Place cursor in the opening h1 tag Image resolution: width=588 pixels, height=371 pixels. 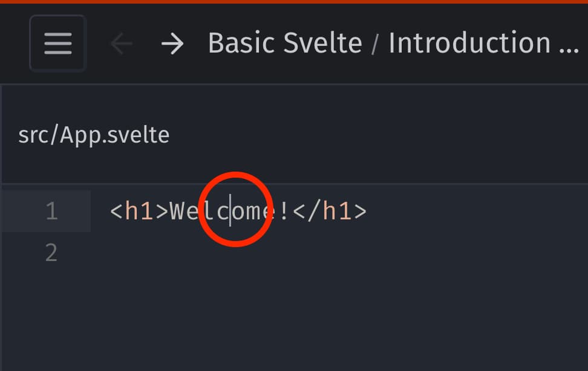pyautogui.click(x=139, y=211)
